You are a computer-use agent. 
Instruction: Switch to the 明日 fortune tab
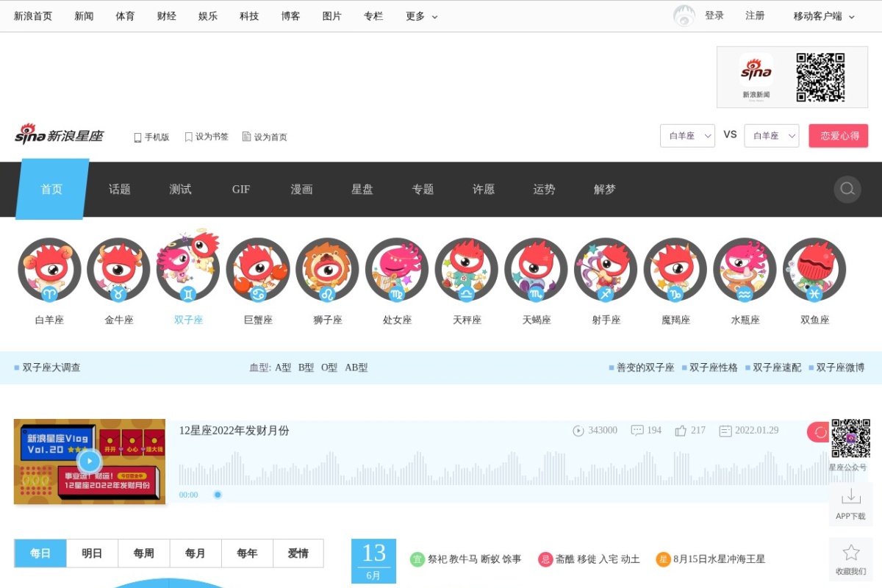92,553
